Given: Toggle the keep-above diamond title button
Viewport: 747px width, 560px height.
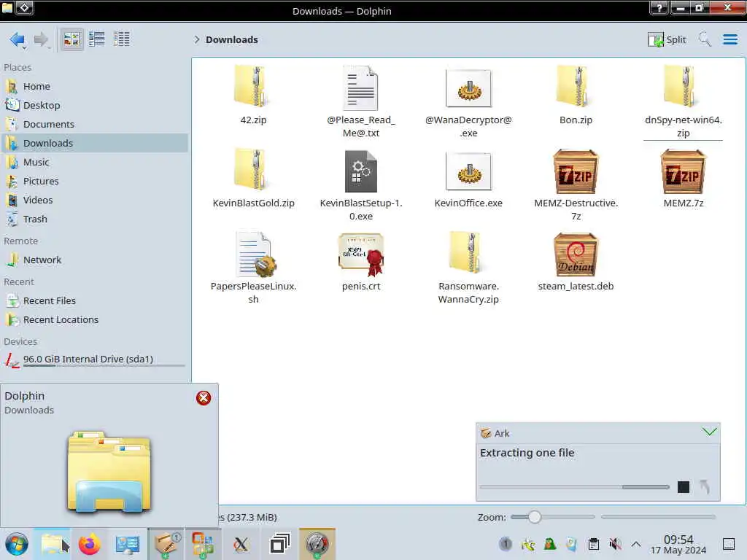Looking at the screenshot, I should (24, 7).
